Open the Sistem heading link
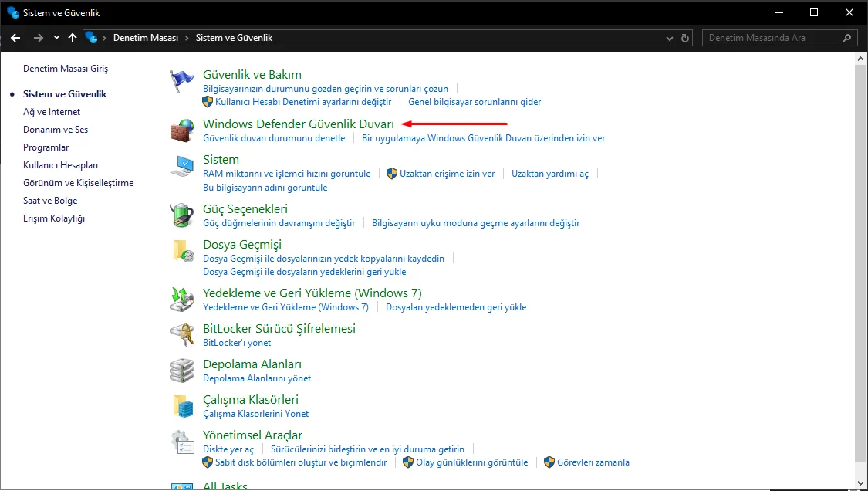 [x=221, y=160]
